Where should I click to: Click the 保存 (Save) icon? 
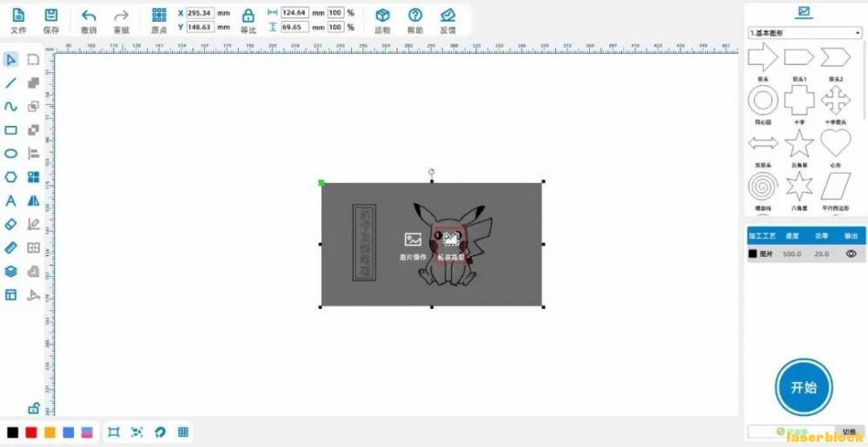(51, 16)
